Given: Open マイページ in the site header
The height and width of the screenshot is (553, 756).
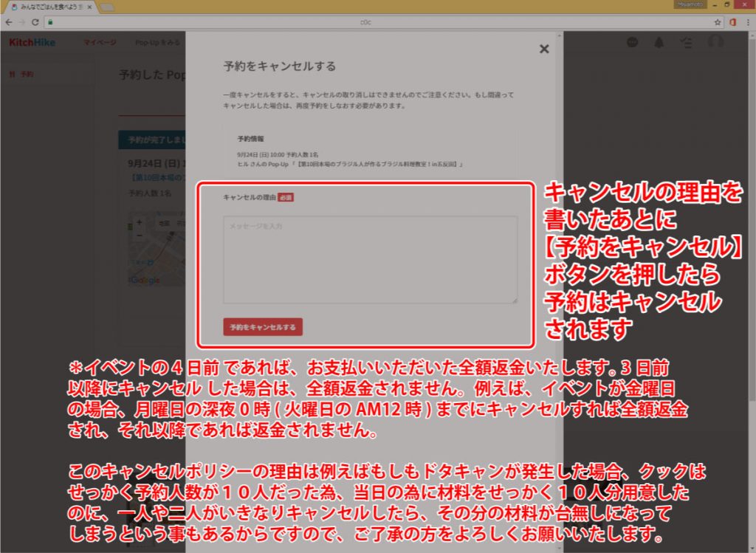Looking at the screenshot, I should click(x=100, y=42).
